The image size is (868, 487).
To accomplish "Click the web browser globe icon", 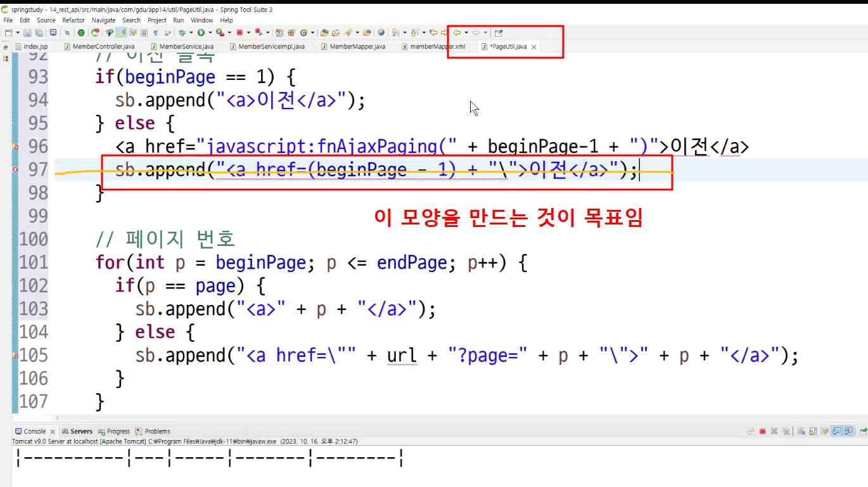I will (x=381, y=32).
